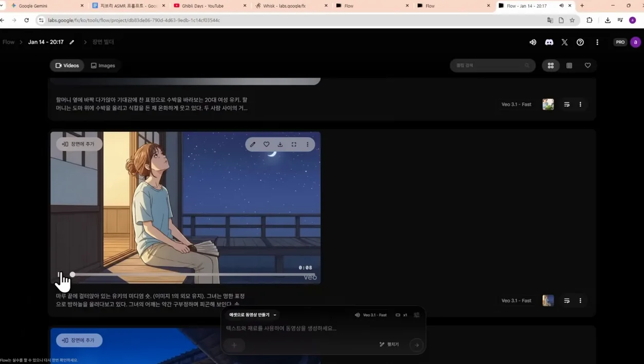
Task: Toggle the favorites heart filter
Action: click(588, 65)
